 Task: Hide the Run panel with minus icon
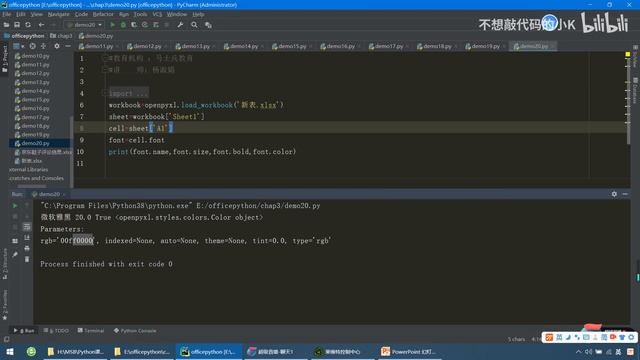pos(625,194)
